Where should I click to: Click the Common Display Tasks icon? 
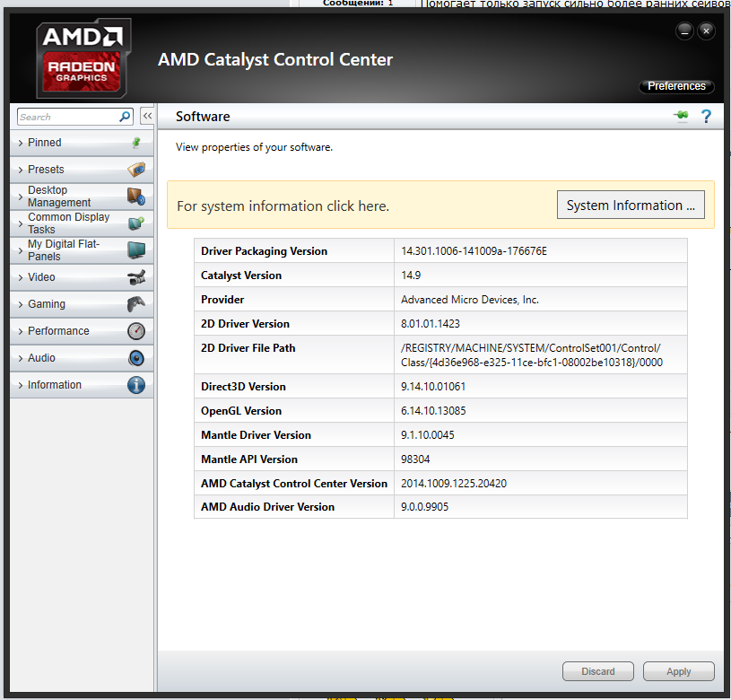pyautogui.click(x=136, y=223)
